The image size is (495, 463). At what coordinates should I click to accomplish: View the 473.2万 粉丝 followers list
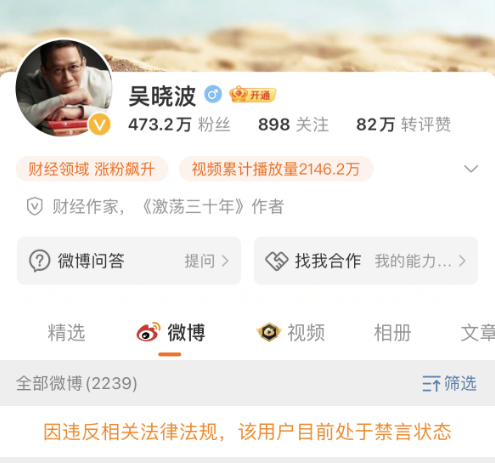point(179,125)
